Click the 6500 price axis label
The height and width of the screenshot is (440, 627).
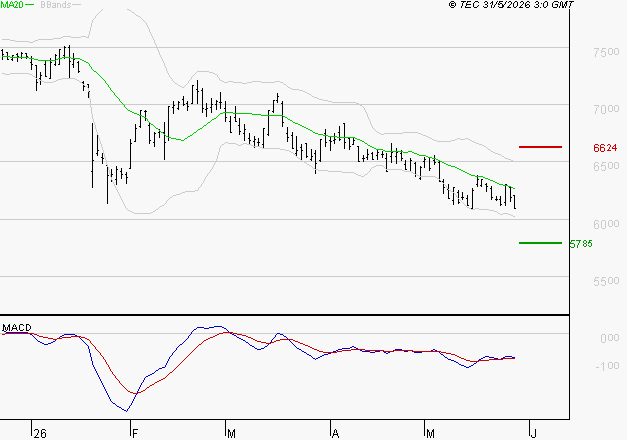tap(606, 166)
